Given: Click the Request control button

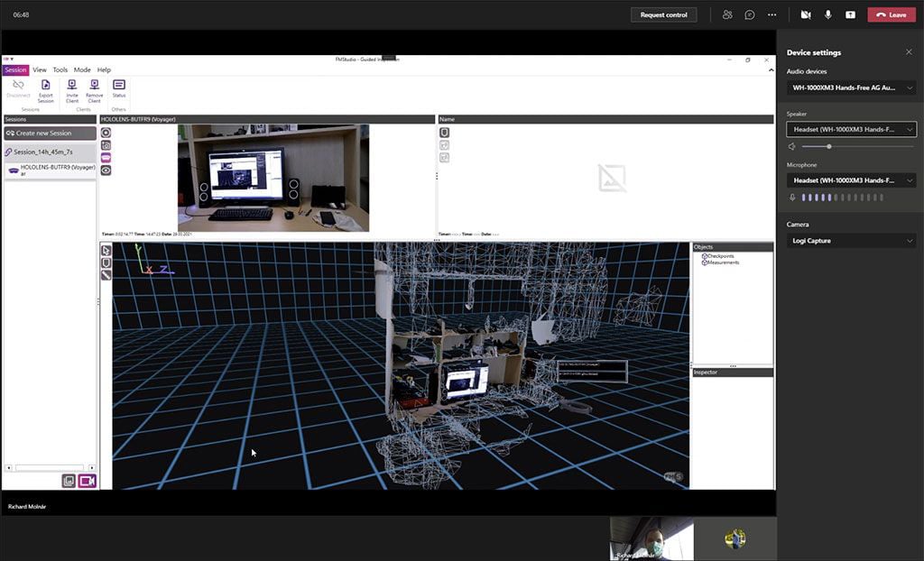Looking at the screenshot, I should click(x=663, y=14).
